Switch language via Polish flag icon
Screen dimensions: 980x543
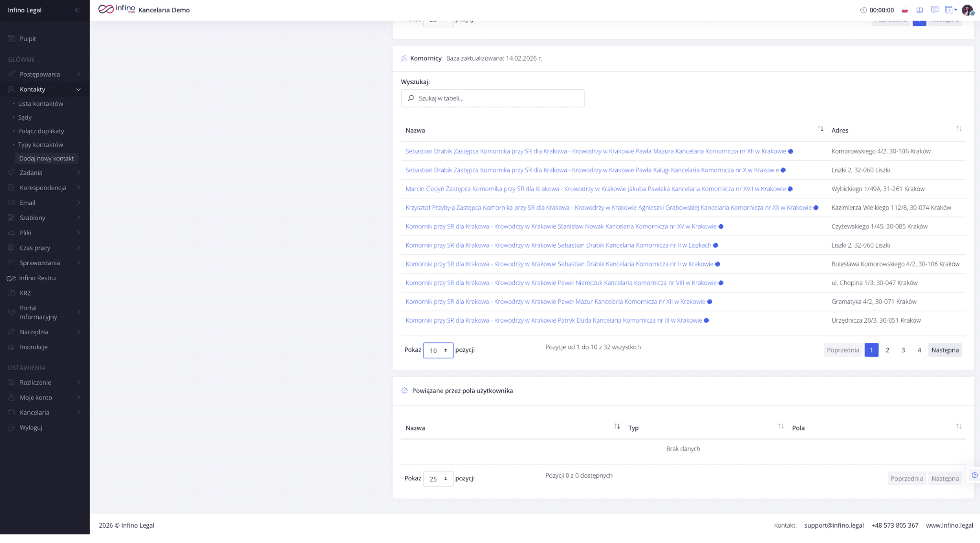click(x=905, y=10)
